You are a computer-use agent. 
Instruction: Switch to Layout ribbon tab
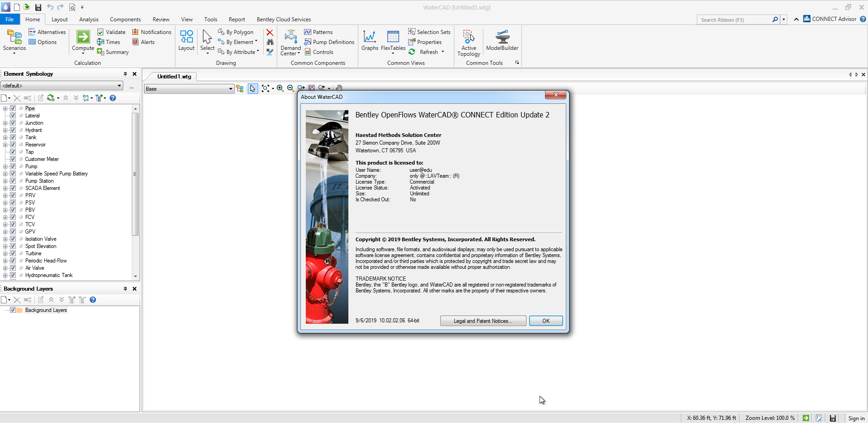[59, 19]
